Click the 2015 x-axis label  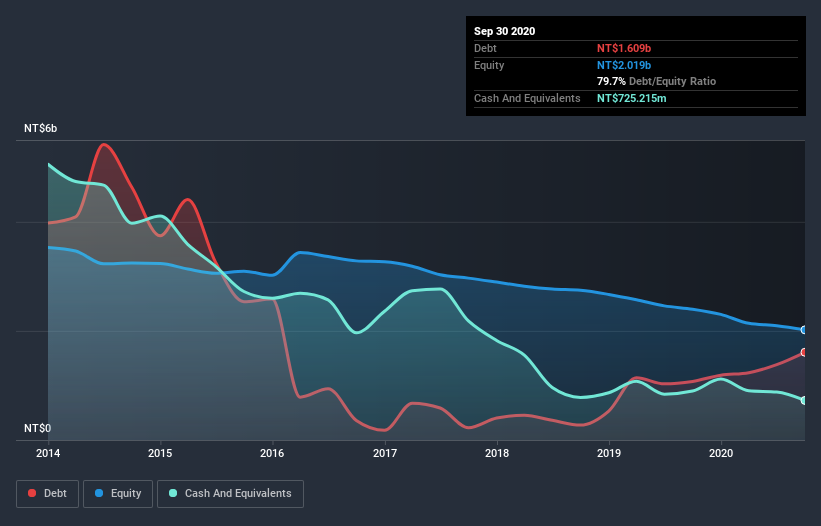[160, 453]
